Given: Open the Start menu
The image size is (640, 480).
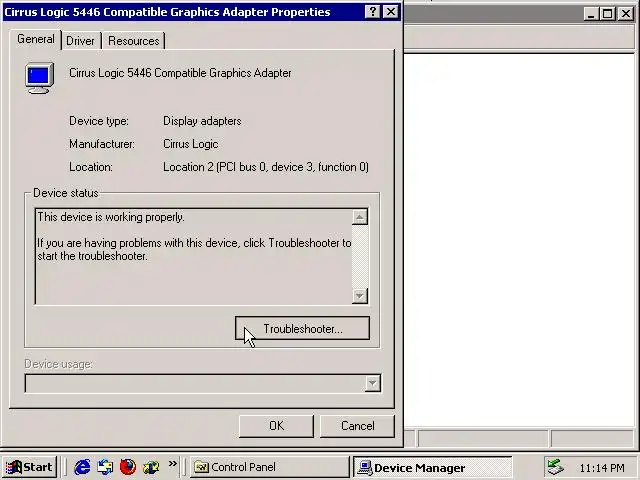Looking at the screenshot, I should (x=29, y=467).
